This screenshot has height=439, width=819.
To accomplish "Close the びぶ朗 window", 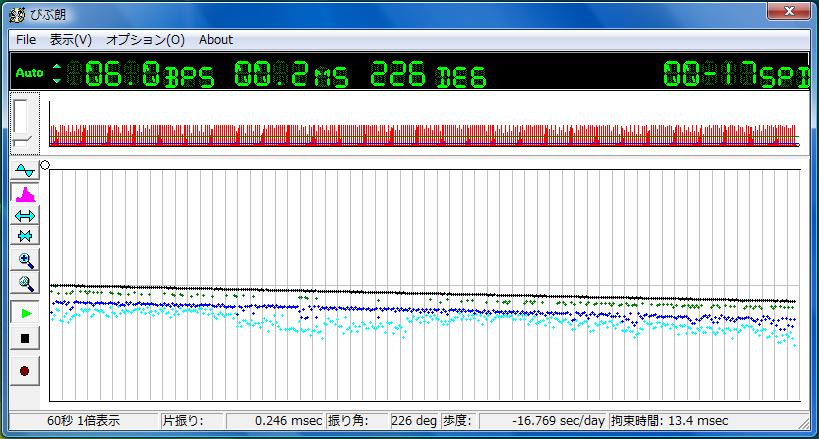I will click(x=789, y=11).
